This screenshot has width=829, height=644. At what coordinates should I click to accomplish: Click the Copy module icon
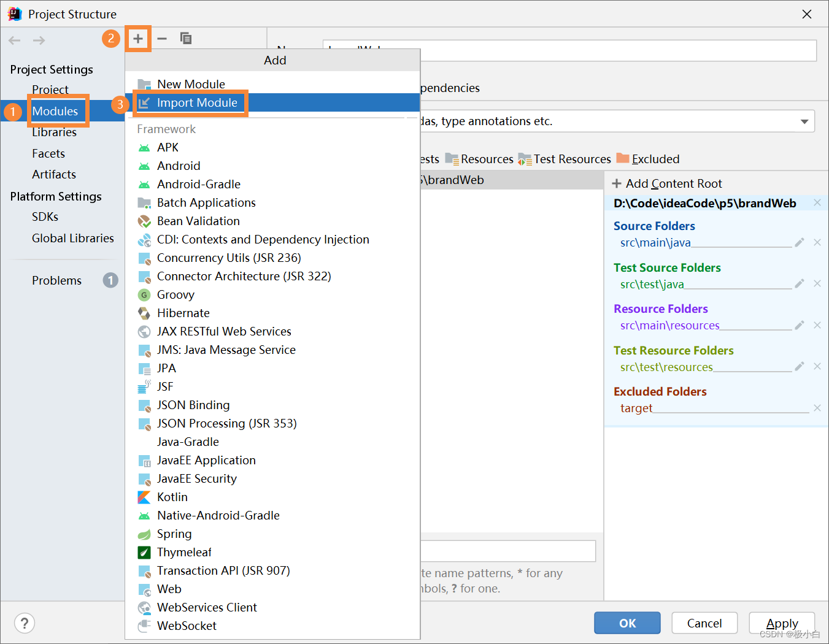click(186, 39)
